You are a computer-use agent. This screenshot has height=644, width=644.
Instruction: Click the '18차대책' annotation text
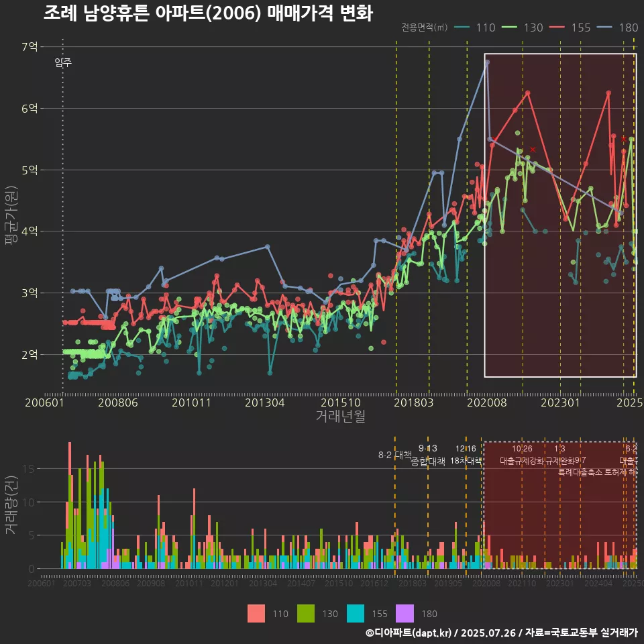466,461
